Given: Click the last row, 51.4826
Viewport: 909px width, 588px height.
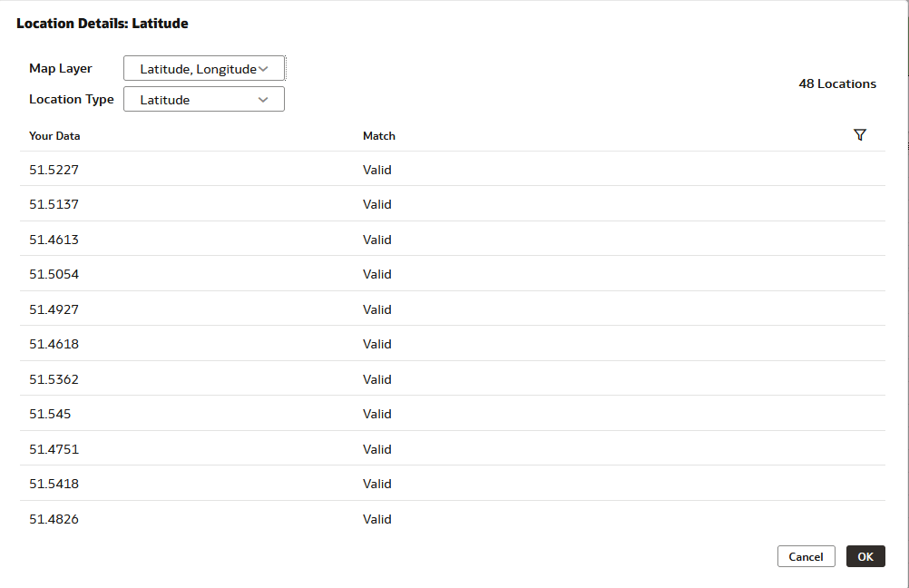Looking at the screenshot, I should click(54, 519).
